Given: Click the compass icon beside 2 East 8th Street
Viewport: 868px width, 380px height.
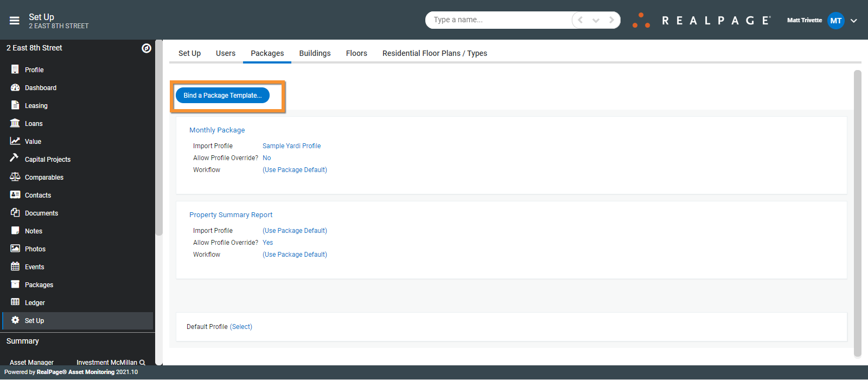Looking at the screenshot, I should tap(146, 48).
